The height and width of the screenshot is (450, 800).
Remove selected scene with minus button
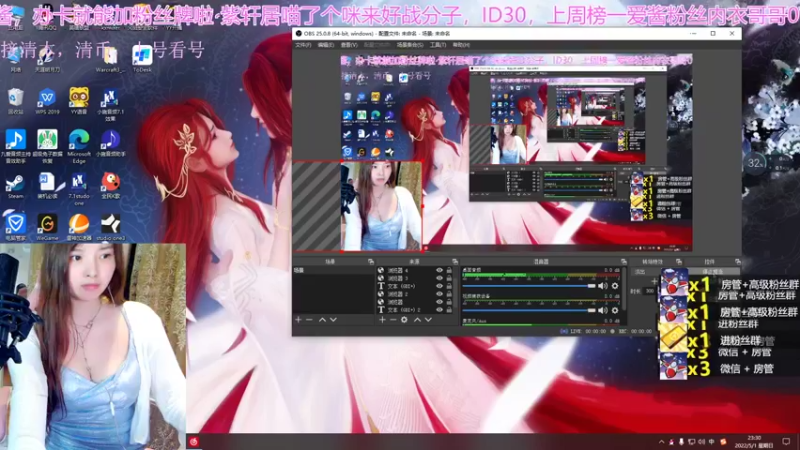coord(309,320)
